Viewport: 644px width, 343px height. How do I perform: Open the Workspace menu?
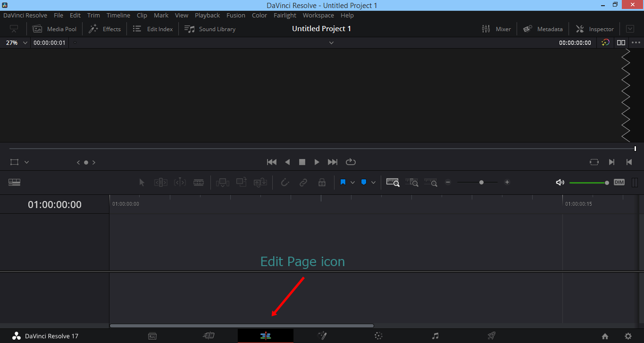pyautogui.click(x=318, y=15)
